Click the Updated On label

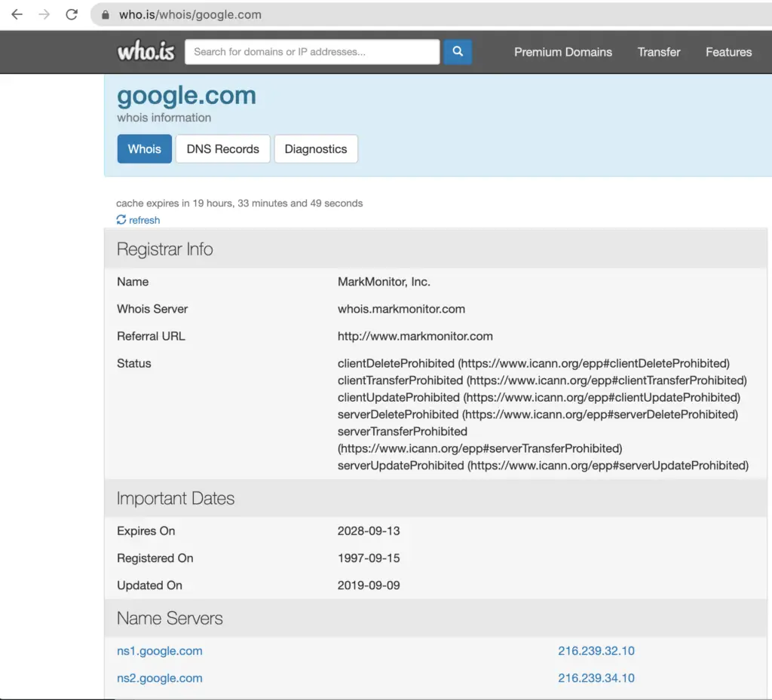150,585
